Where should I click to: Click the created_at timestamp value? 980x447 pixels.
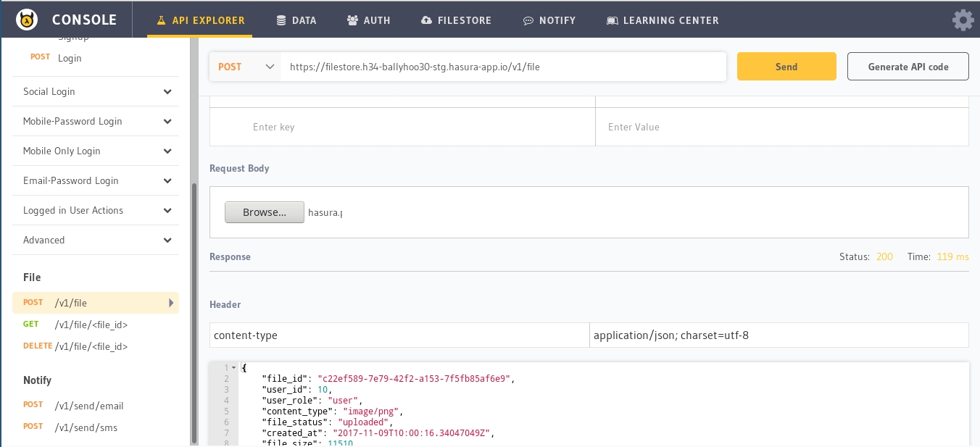(412, 433)
